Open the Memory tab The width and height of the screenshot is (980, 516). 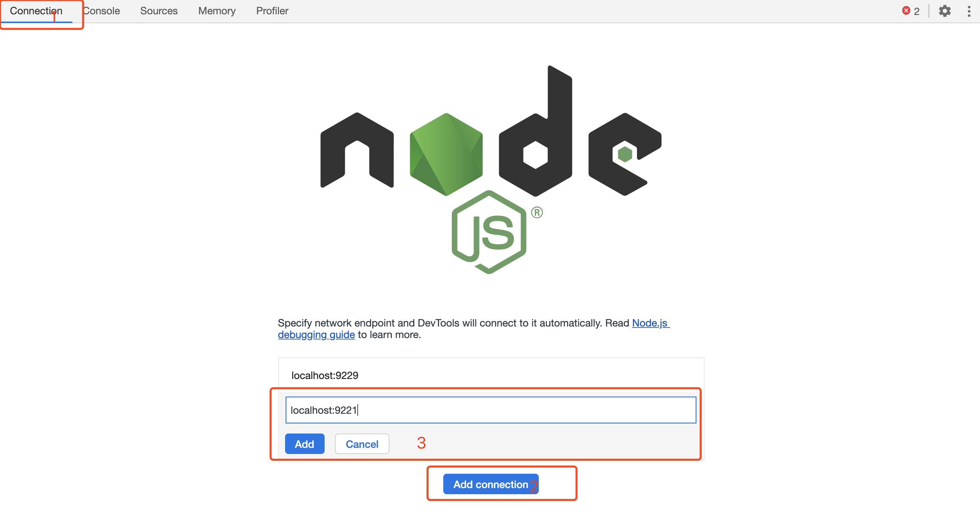217,11
